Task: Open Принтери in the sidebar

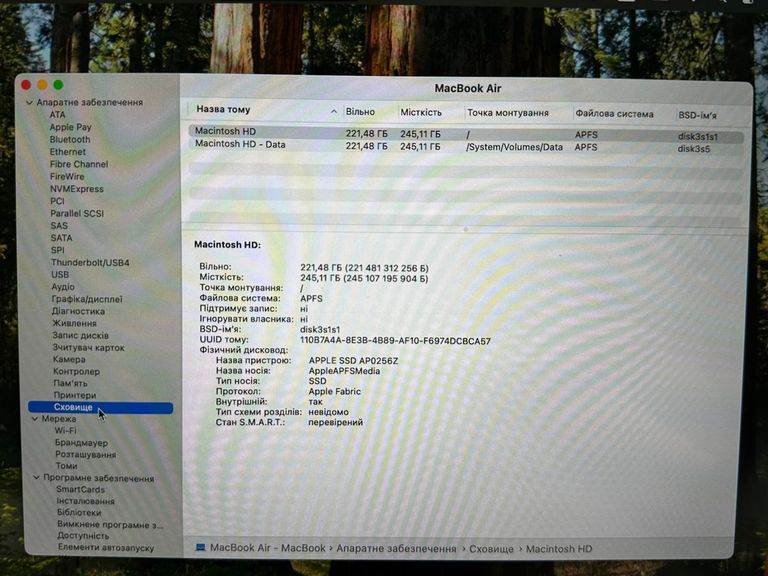Action: [75, 395]
